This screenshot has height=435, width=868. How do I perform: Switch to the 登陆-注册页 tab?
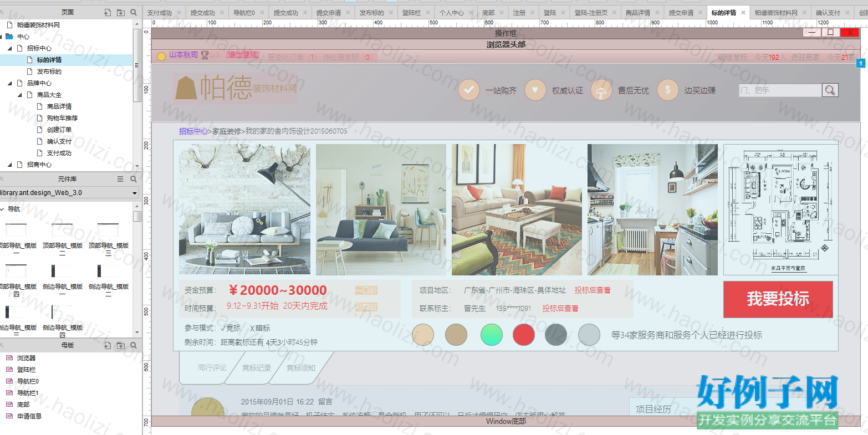(x=591, y=13)
